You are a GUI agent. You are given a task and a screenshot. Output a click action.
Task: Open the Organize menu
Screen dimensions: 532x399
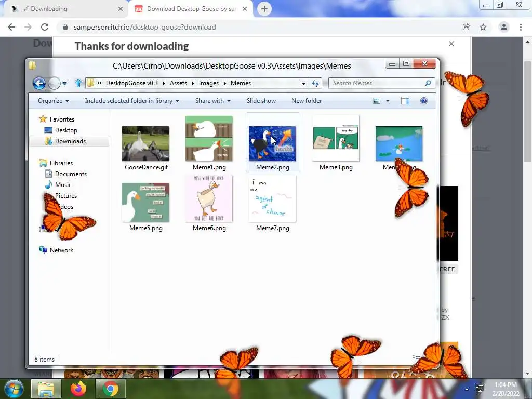[54, 101]
